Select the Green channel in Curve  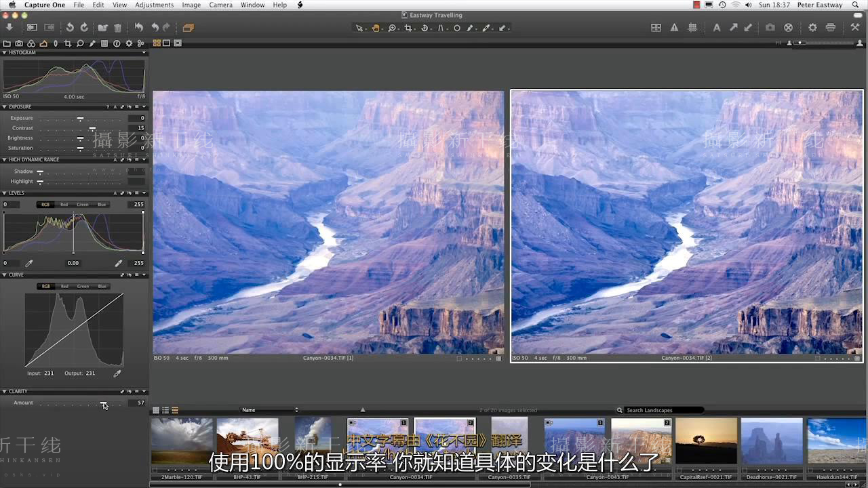83,287
